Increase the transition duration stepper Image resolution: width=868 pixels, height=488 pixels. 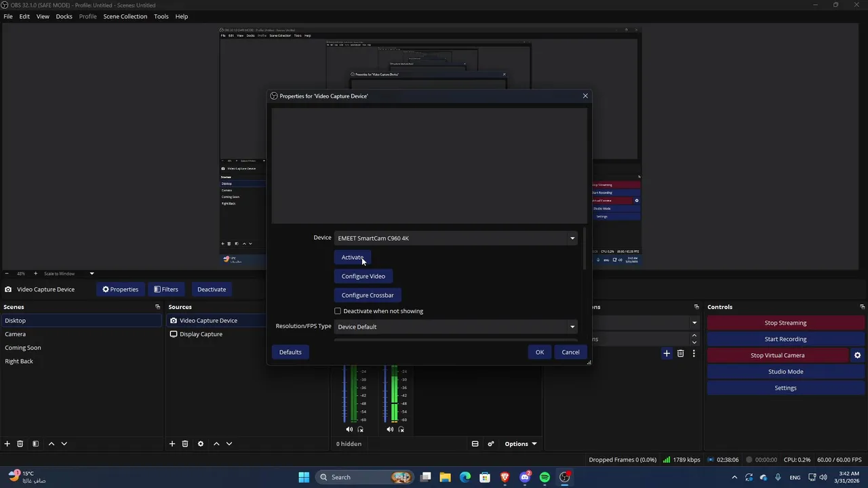pos(694,335)
